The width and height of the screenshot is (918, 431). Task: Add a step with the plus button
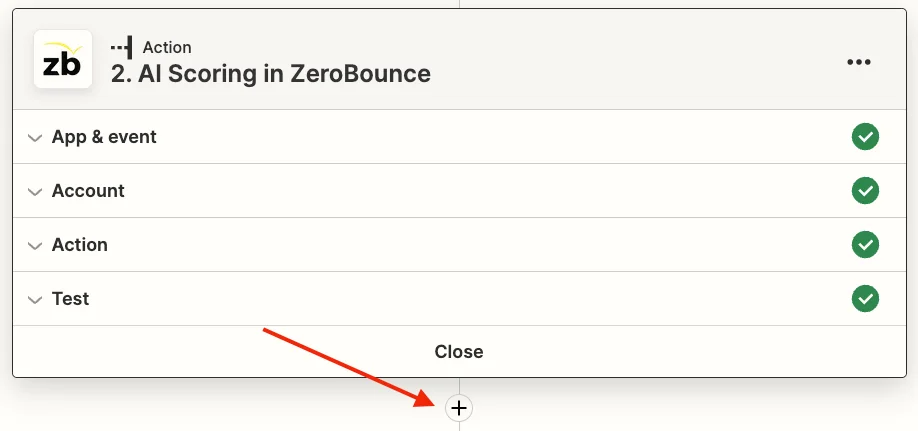tap(459, 408)
